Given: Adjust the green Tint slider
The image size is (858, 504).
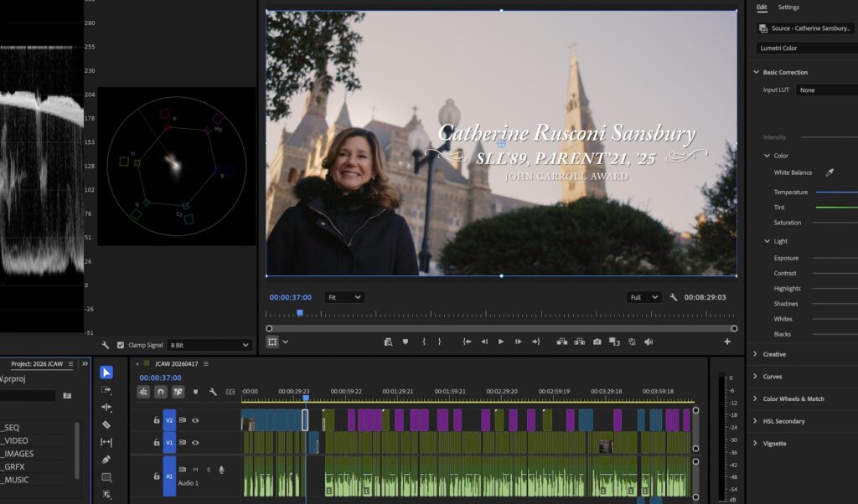Looking at the screenshot, I should click(x=837, y=208).
